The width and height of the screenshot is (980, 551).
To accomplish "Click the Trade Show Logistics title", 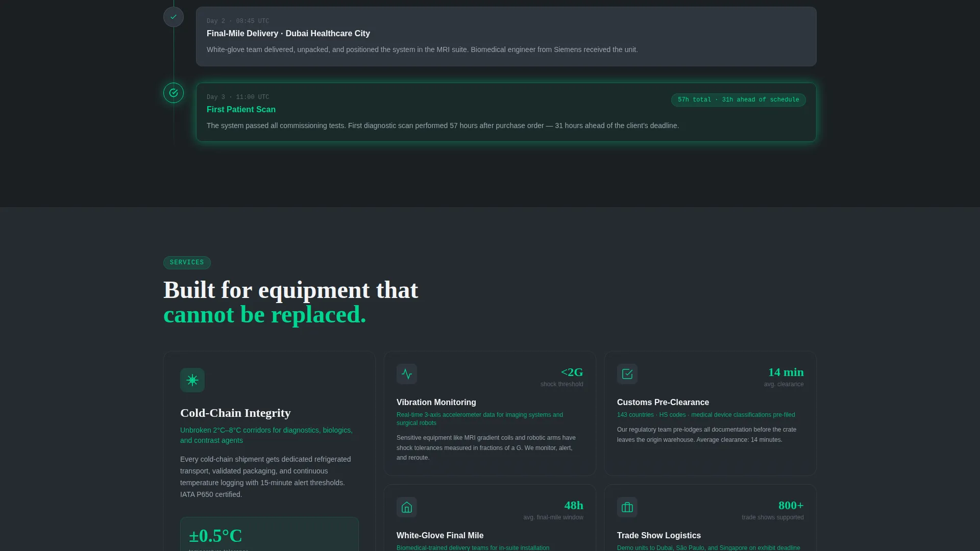I will [x=659, y=536].
